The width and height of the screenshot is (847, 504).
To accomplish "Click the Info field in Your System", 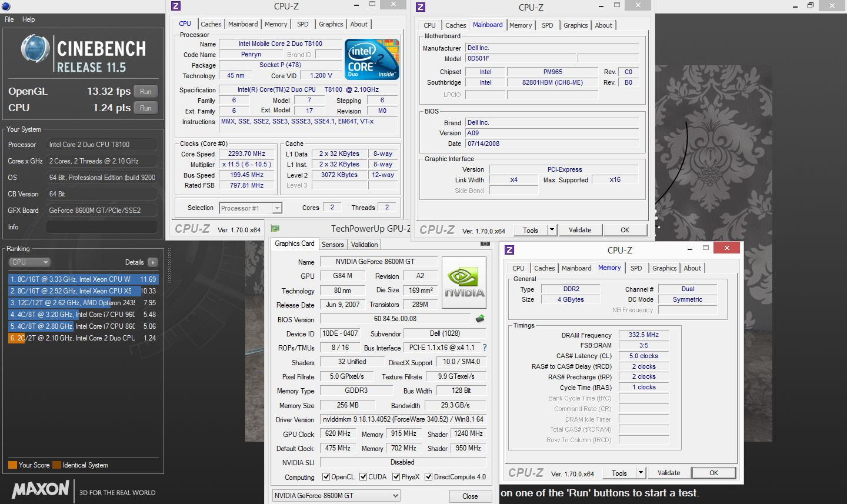I will coord(102,227).
